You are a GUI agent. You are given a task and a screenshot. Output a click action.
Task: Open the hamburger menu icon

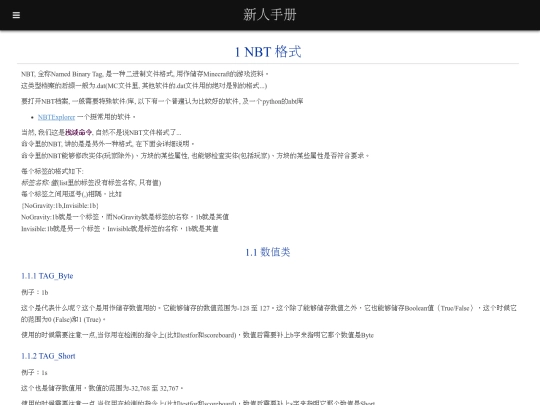[16, 15]
